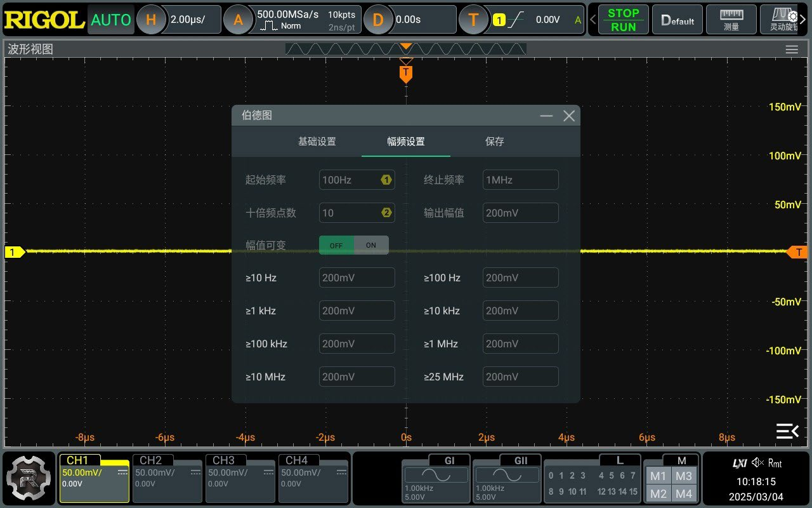Toggle channel CH1 in the bottom bar
The image size is (812, 508).
point(94,478)
